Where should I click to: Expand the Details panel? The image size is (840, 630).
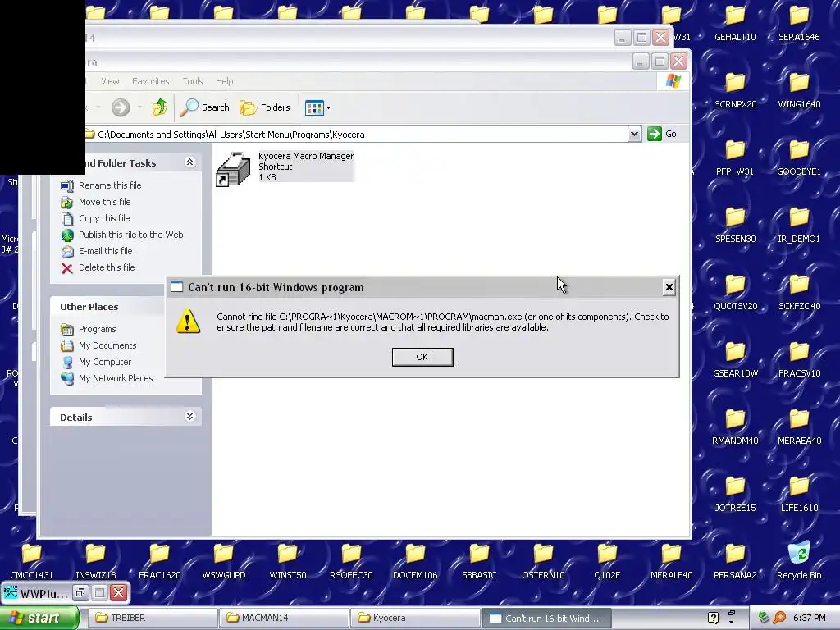point(189,416)
